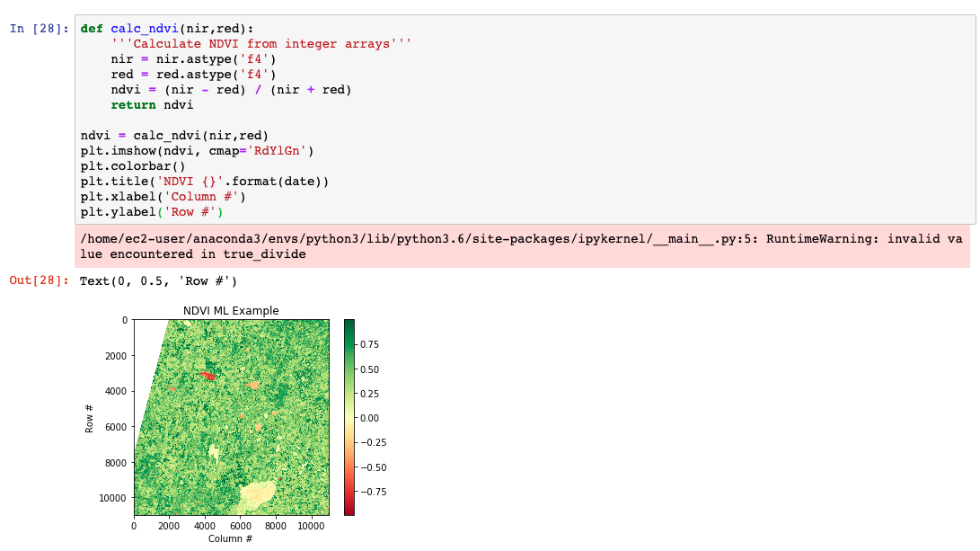980x551 pixels.
Task: Click the plt.xlabel('Column #') line
Action: pyautogui.click(x=163, y=197)
